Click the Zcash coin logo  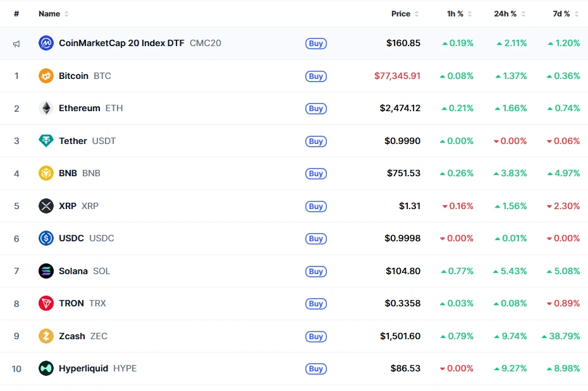(x=46, y=336)
